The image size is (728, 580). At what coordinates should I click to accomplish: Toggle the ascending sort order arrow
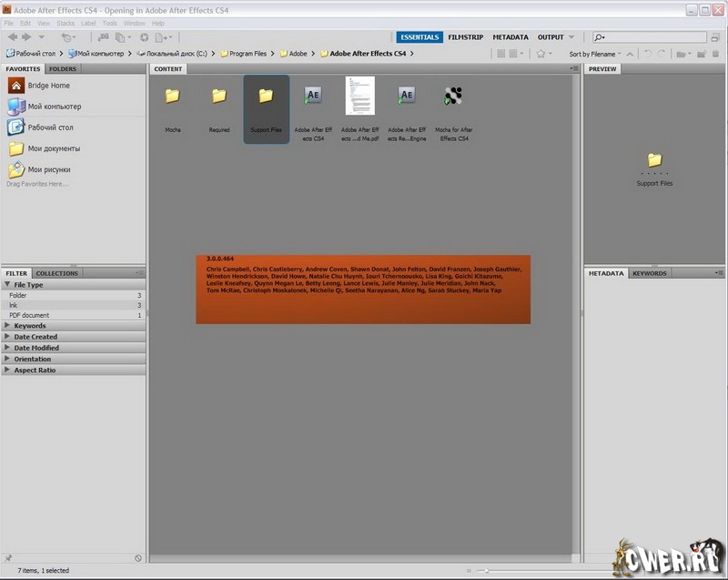tap(631, 54)
